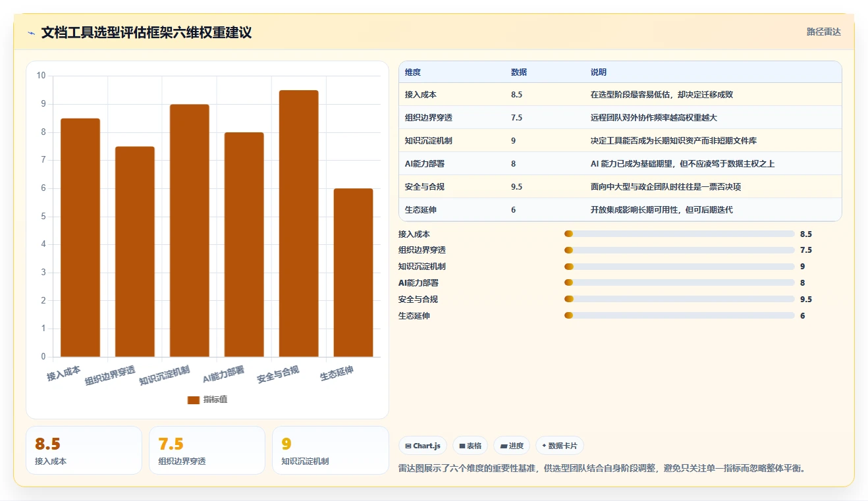
Task: Select the 安全与合规 table row cell
Action: coord(425,187)
